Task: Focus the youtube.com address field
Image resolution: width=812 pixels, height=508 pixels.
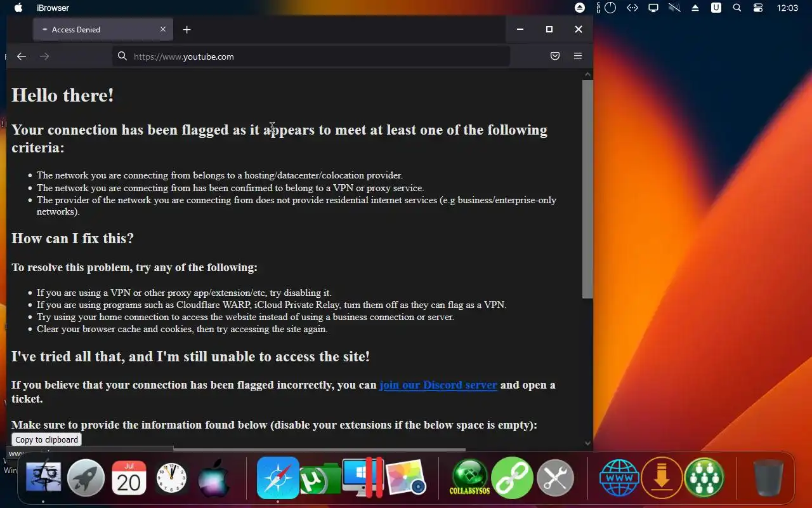Action: click(x=311, y=56)
